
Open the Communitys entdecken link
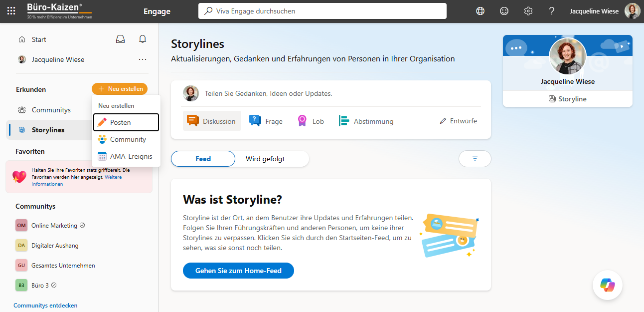45,305
